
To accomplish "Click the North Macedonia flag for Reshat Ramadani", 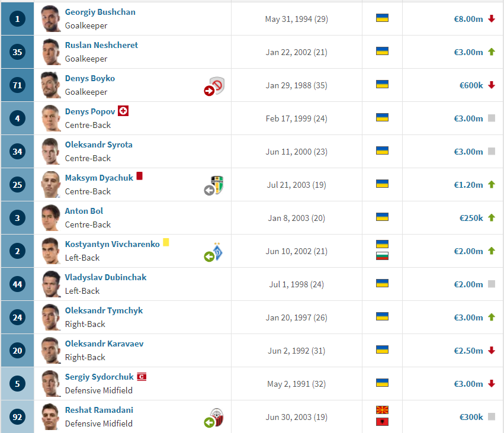I will [x=382, y=410].
